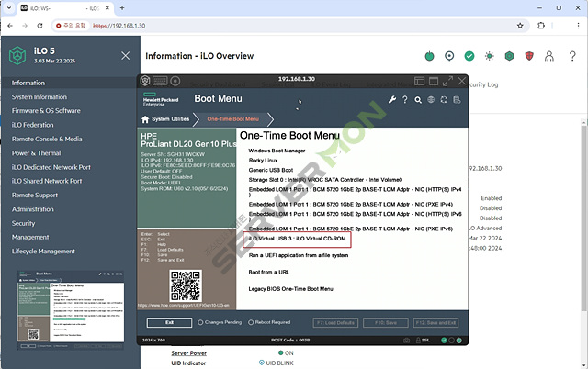Open the iLO help question mark icon
Image resolution: width=588 pixels, height=369 pixels.
pyautogui.click(x=572, y=56)
